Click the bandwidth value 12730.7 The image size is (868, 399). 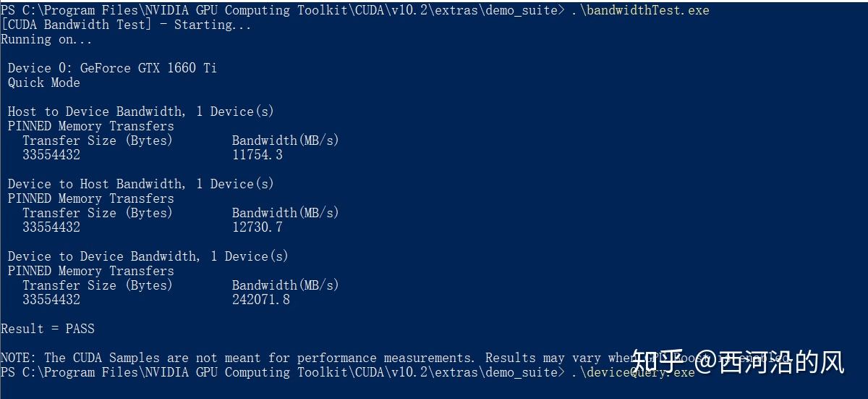tap(258, 227)
